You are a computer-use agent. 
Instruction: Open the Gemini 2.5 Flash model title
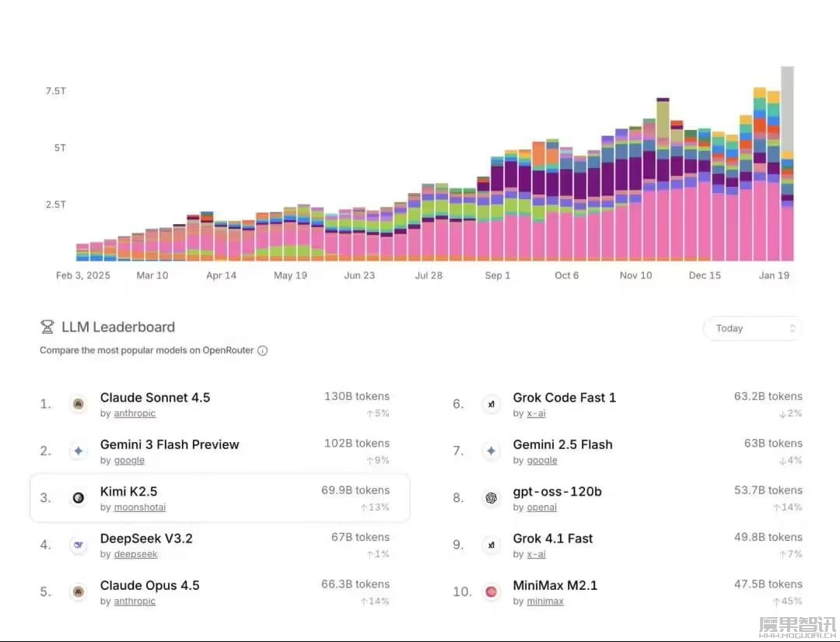click(562, 444)
